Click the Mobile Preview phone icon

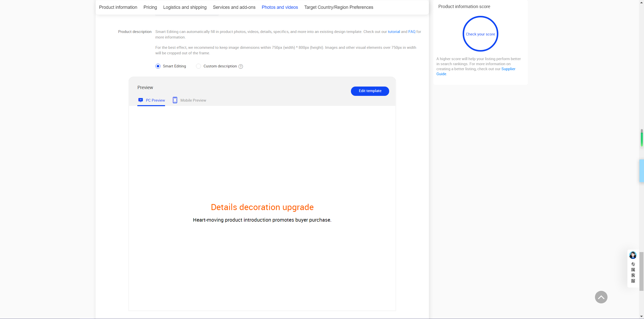[x=175, y=100]
